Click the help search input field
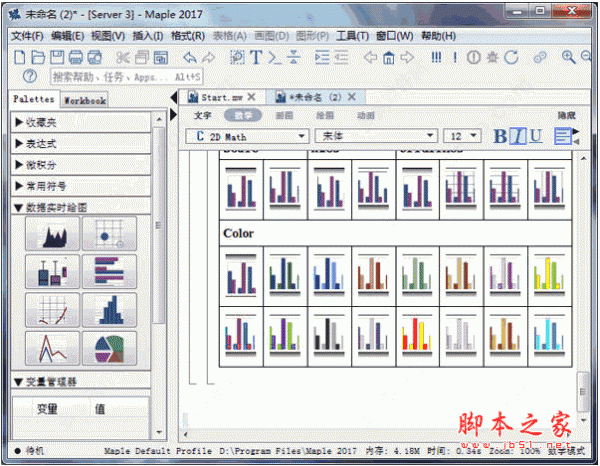This screenshot has height=466, width=600. tap(126, 77)
